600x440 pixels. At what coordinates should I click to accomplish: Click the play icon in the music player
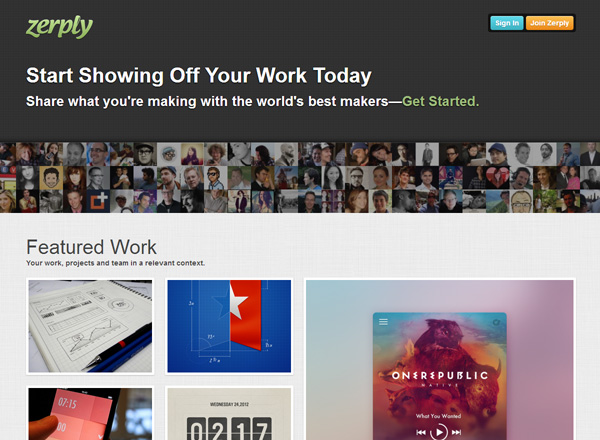(x=439, y=432)
